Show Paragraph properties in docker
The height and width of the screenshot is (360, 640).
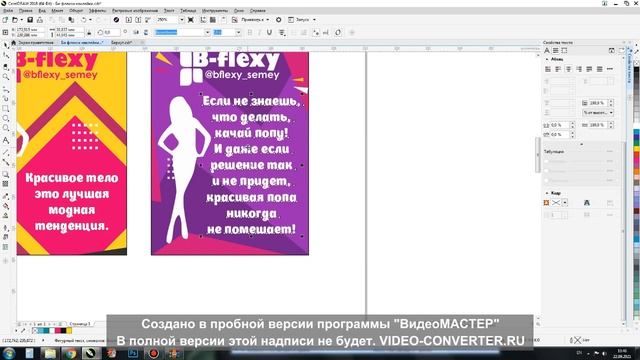[556, 51]
